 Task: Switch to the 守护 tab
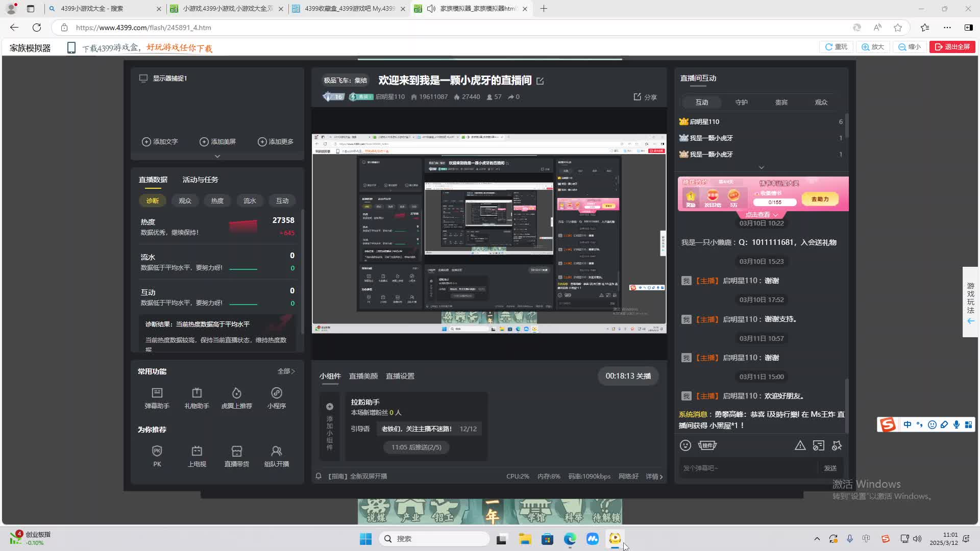[x=741, y=102]
